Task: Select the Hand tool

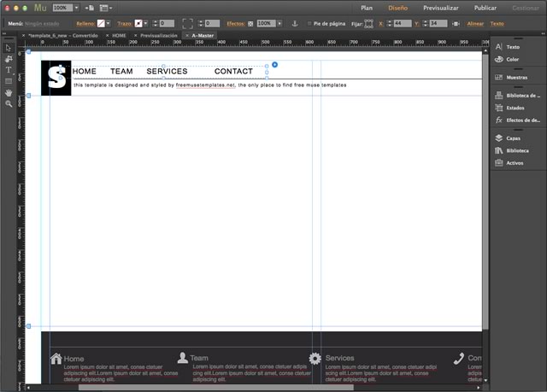Action: [x=9, y=93]
